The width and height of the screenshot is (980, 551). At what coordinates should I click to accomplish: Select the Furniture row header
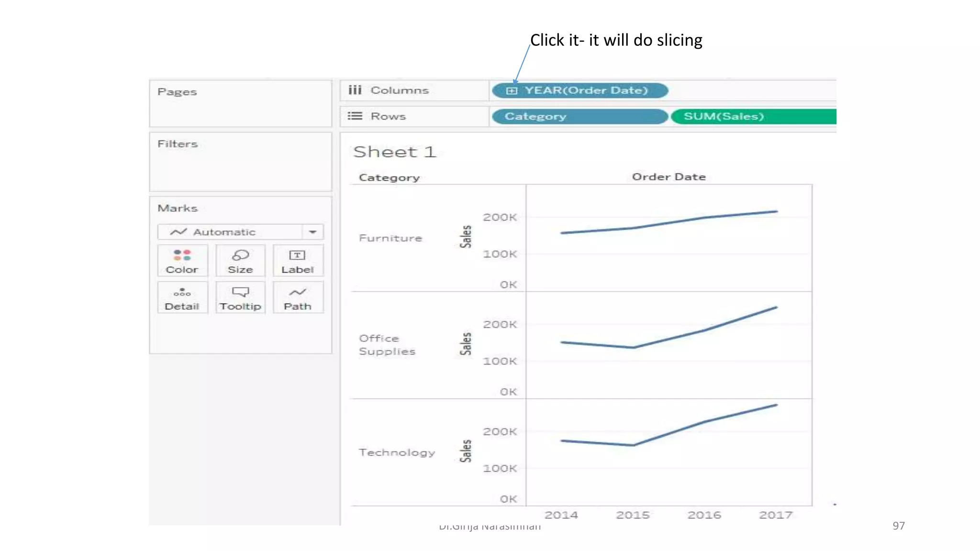coord(390,238)
